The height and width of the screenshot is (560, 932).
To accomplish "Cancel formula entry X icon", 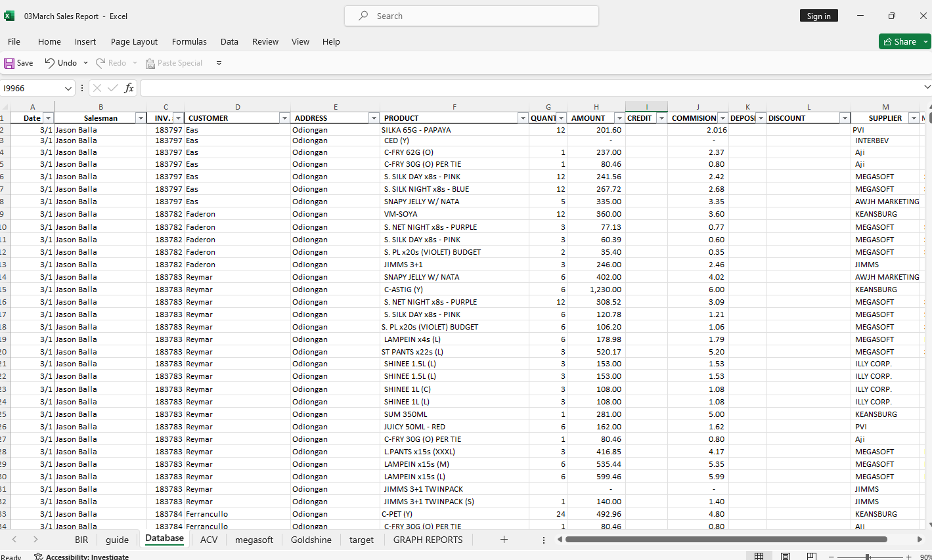I will tap(97, 88).
